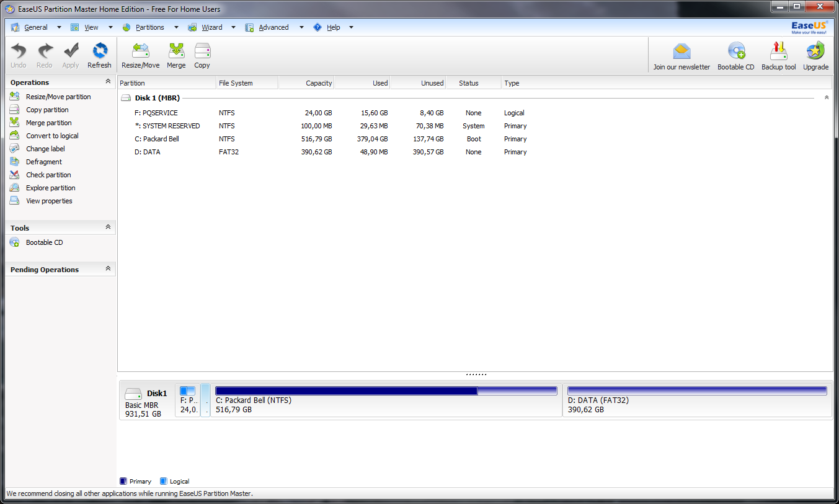Expand the dropdown arrow next to General
839x504 pixels.
tap(59, 27)
